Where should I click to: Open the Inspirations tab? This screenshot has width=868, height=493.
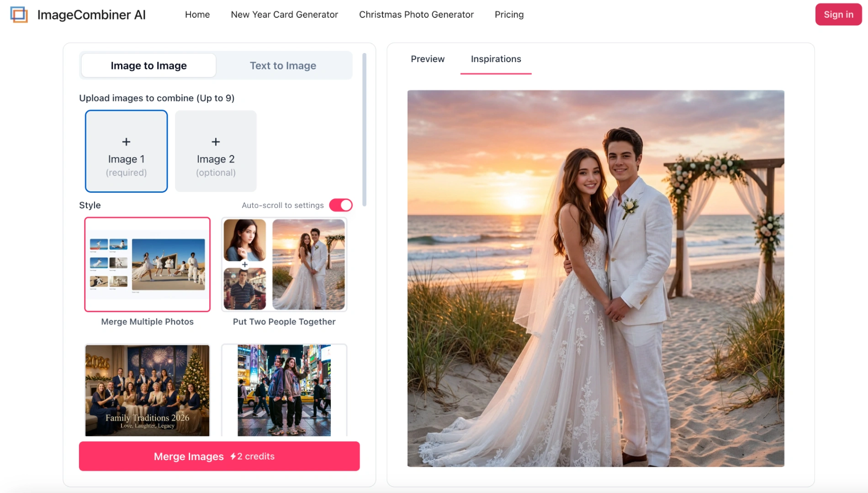[x=496, y=59]
